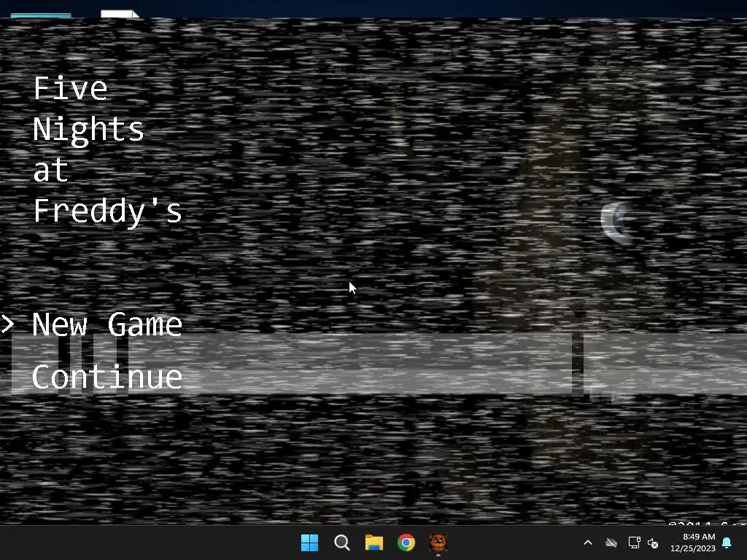Image resolution: width=747 pixels, height=560 pixels.
Task: Open network status tray icon
Action: click(634, 542)
